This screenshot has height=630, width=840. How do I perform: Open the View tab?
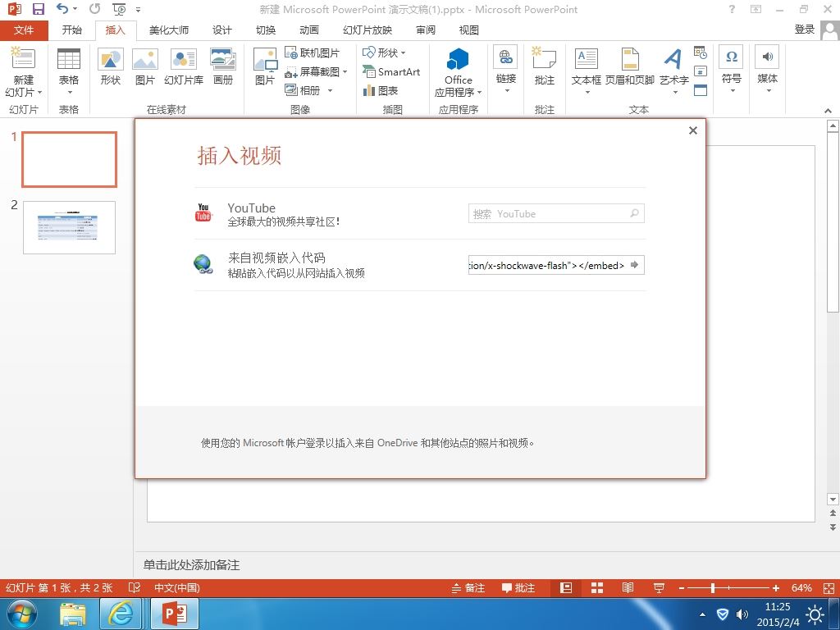(x=468, y=30)
